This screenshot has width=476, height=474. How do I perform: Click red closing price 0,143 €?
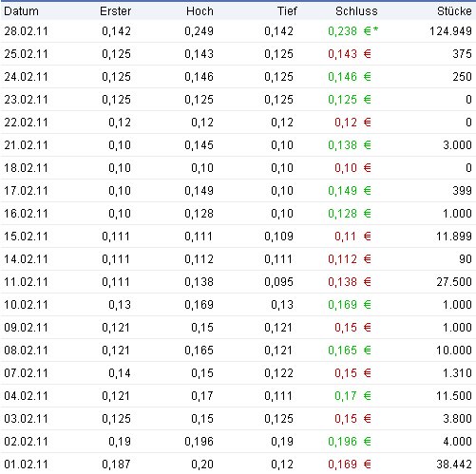point(350,54)
